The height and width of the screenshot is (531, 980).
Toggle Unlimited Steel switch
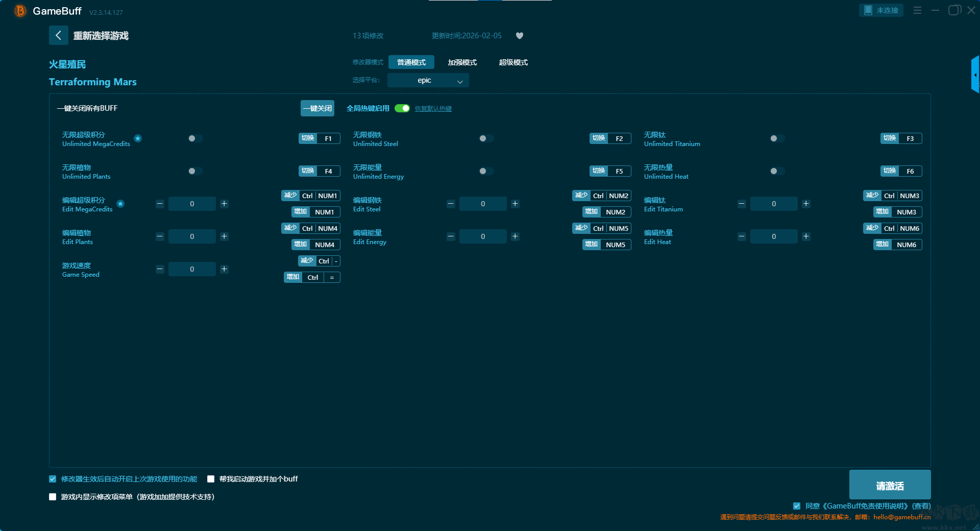486,138
